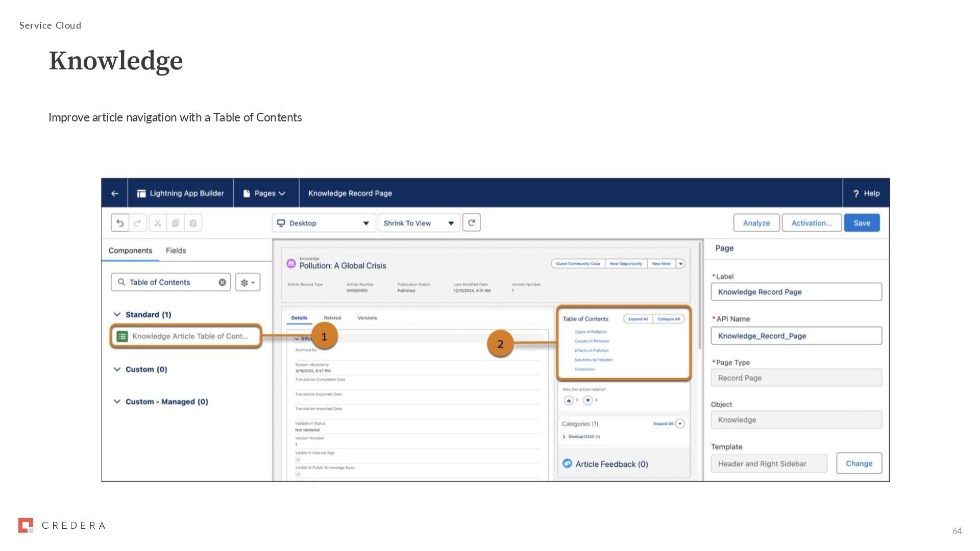Screen dimensions: 980x551
Task: Open the component filter gear menu
Action: click(x=248, y=282)
